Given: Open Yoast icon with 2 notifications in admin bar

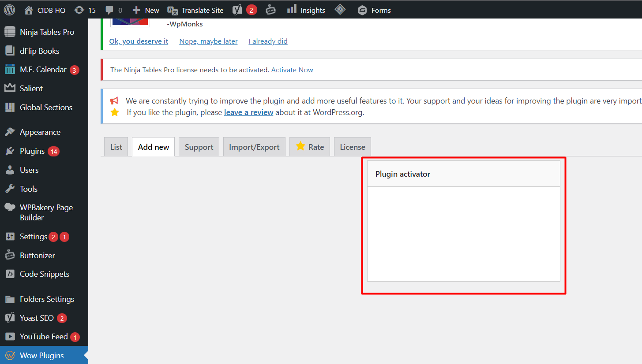Looking at the screenshot, I should point(244,10).
